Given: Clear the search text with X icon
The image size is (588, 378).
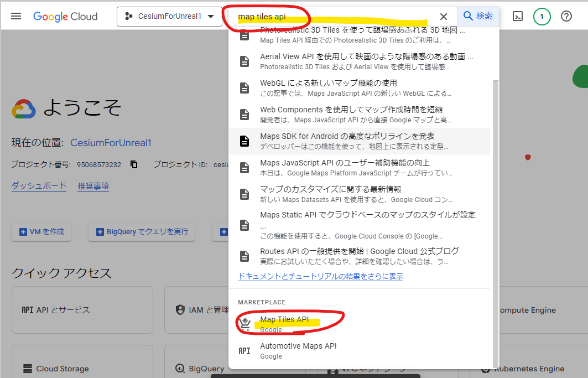Looking at the screenshot, I should tap(443, 17).
